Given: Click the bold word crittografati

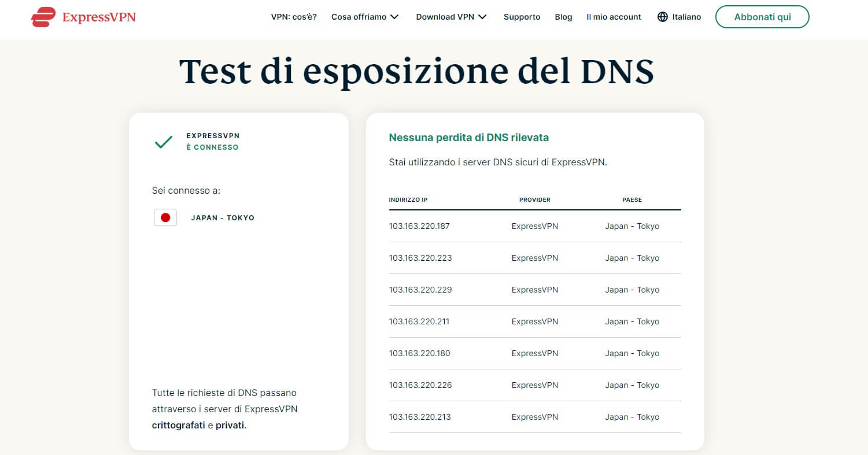Looking at the screenshot, I should [x=179, y=426].
